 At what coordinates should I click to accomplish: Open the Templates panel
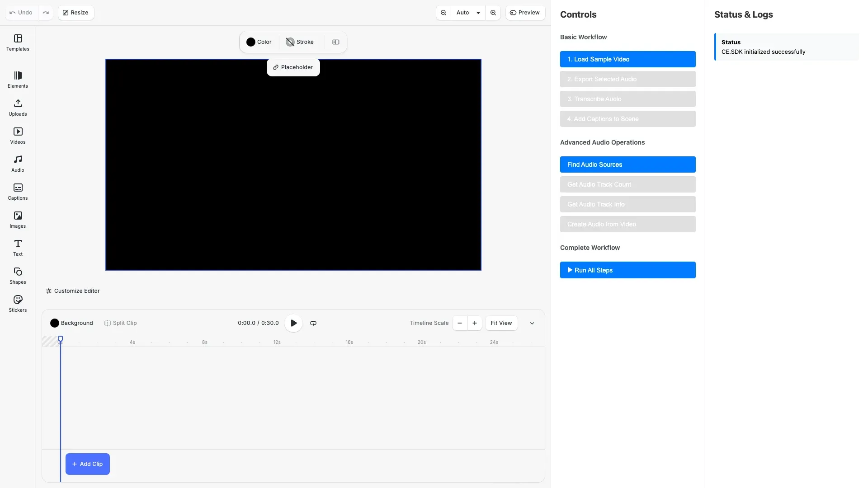click(x=18, y=43)
